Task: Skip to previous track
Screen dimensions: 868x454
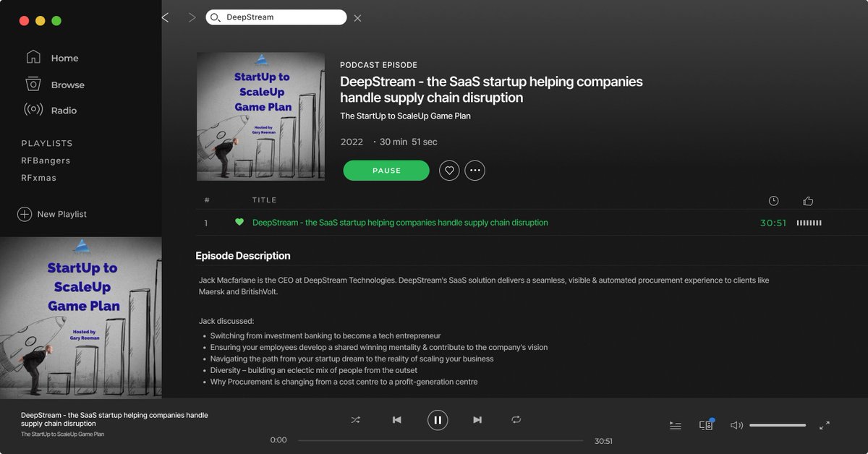Action: click(x=396, y=419)
